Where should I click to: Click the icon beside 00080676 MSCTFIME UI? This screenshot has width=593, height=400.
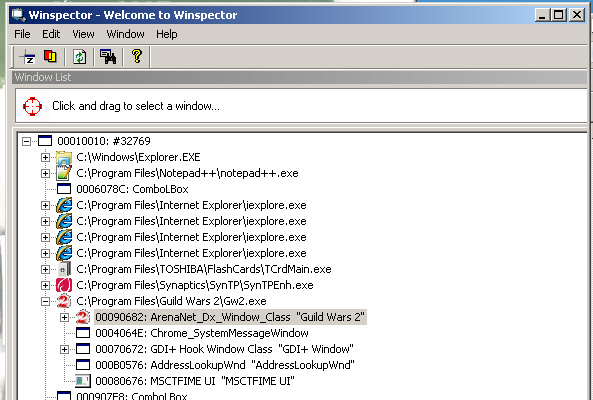click(83, 381)
